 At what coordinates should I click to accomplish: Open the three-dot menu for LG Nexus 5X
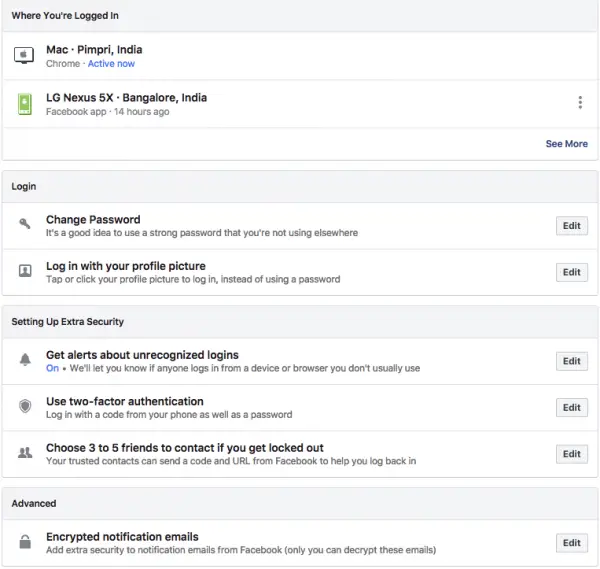coord(580,103)
